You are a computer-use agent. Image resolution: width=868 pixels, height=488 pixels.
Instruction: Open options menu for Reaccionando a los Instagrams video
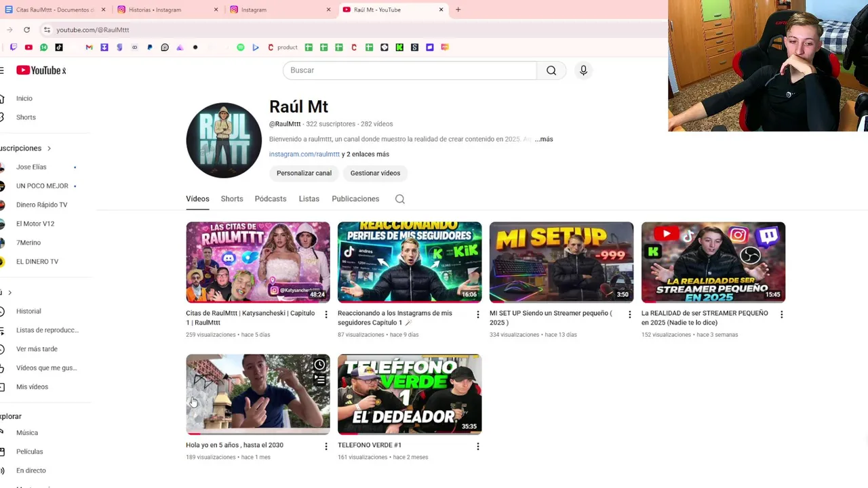(x=478, y=314)
